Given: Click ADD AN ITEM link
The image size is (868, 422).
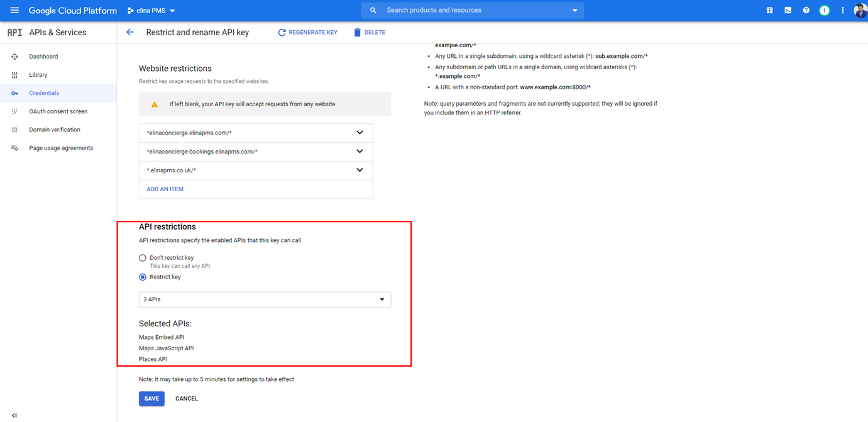Looking at the screenshot, I should pos(165,189).
